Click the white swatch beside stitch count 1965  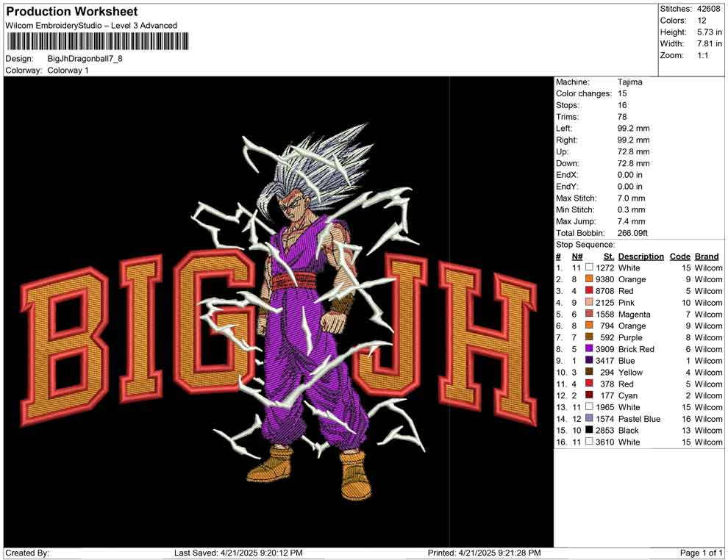tap(589, 406)
